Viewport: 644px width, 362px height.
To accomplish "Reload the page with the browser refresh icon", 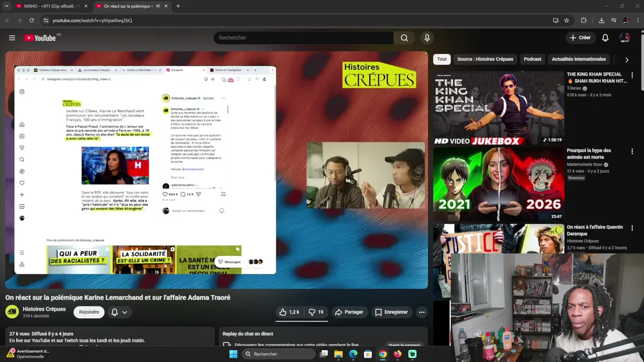I will point(31,20).
